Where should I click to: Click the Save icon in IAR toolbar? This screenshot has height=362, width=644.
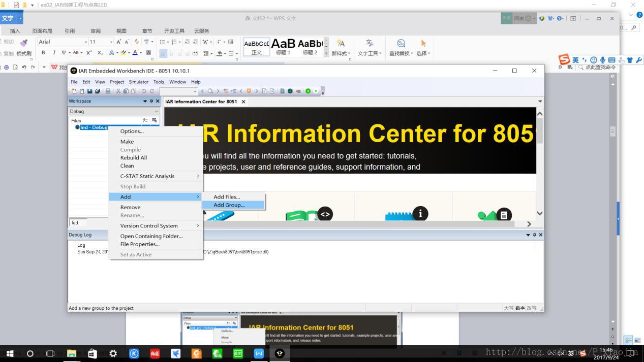(x=90, y=91)
